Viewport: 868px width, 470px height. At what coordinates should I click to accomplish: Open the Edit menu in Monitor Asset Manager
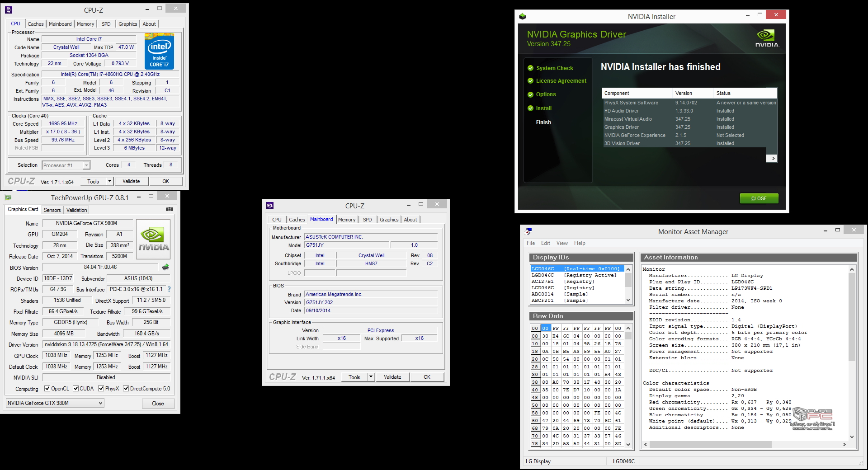pyautogui.click(x=546, y=243)
